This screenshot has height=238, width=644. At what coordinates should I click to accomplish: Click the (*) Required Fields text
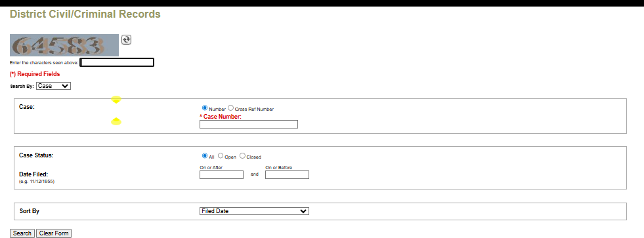click(35, 74)
